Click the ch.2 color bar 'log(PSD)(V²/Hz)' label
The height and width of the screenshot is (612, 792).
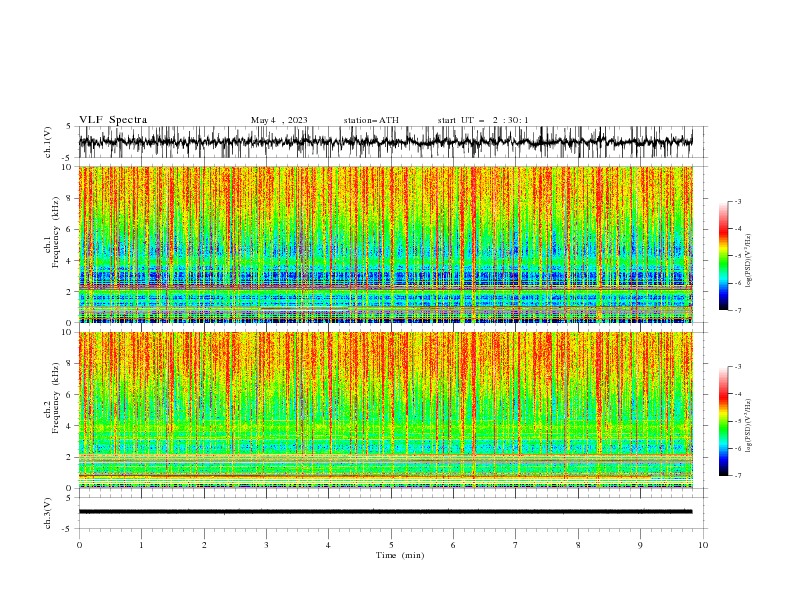(x=748, y=425)
